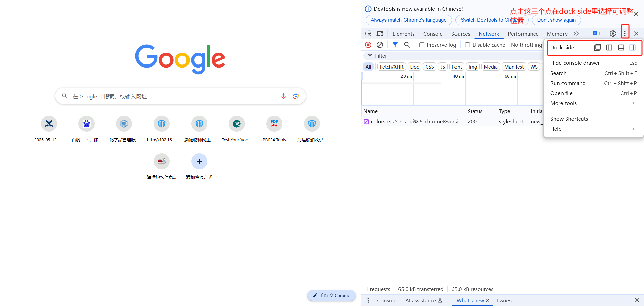The height and width of the screenshot is (306, 644).
Task: Open DevTools settings gear icon
Action: (x=613, y=34)
